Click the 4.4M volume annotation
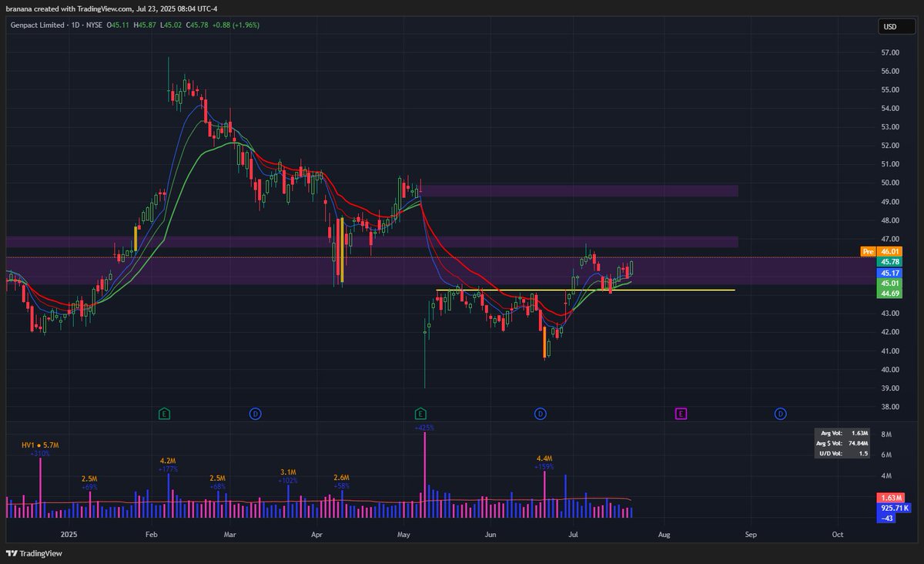This screenshot has width=924, height=564. [544, 458]
